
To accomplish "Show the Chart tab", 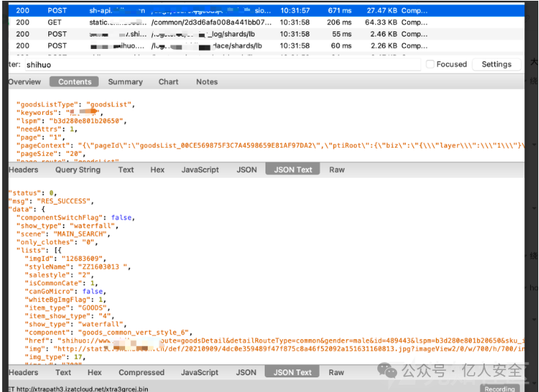I will pos(168,82).
